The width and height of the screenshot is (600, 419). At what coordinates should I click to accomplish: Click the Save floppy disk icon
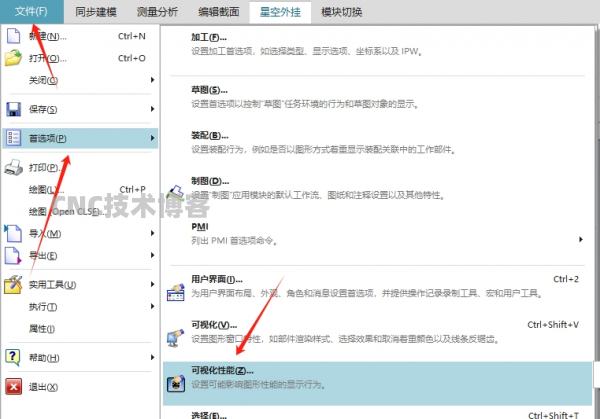tap(14, 110)
